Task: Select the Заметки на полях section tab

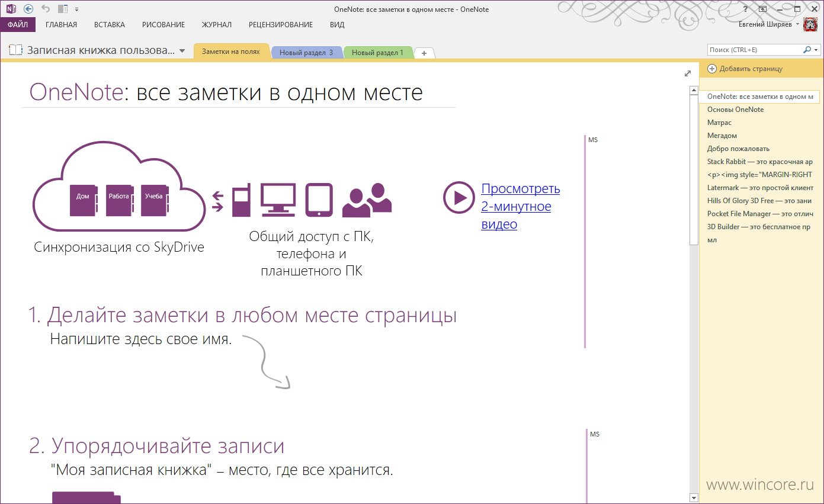Action: coord(231,52)
